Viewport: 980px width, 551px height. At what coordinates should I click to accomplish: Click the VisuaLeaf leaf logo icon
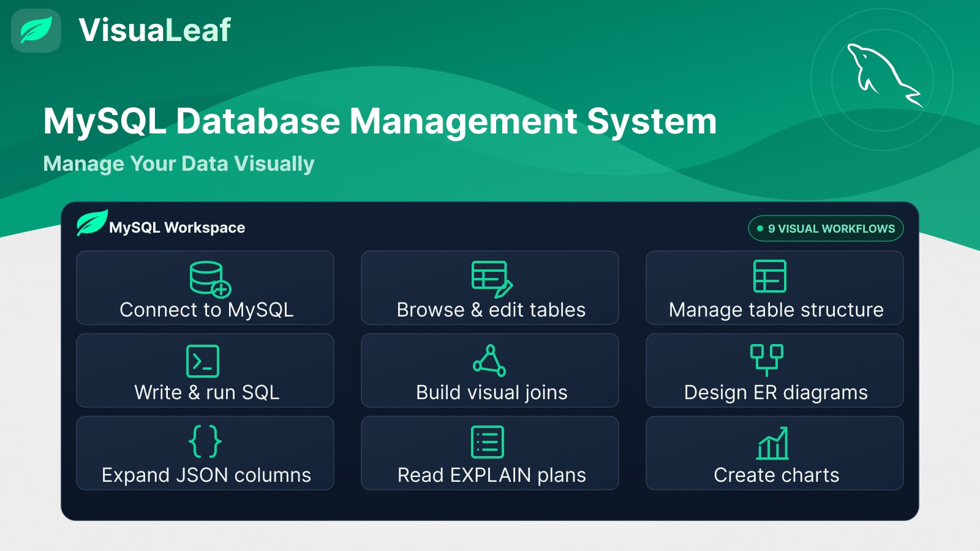click(x=36, y=31)
